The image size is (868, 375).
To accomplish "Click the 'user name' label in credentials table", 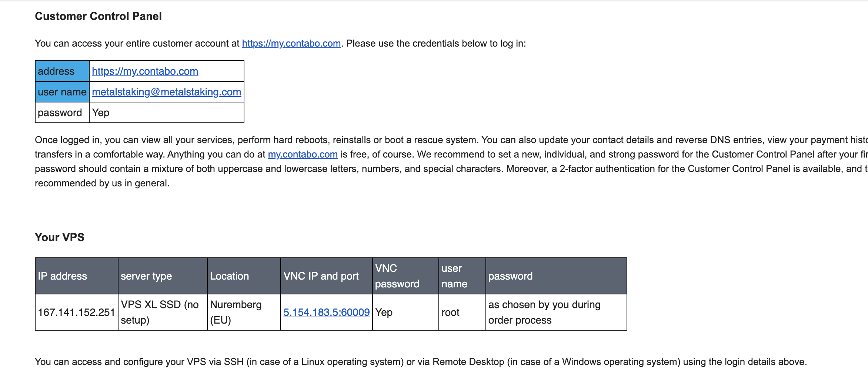I will tap(62, 92).
